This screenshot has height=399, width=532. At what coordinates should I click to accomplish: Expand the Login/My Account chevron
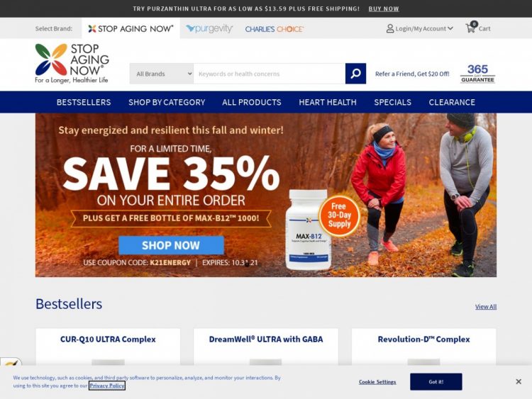pos(450,28)
